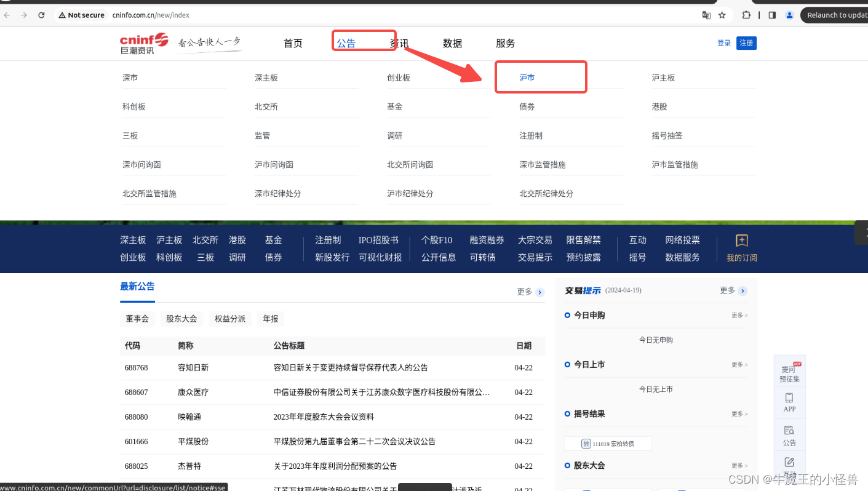
Task: Click IPO招股书 in the blue nav bar
Action: pos(378,240)
